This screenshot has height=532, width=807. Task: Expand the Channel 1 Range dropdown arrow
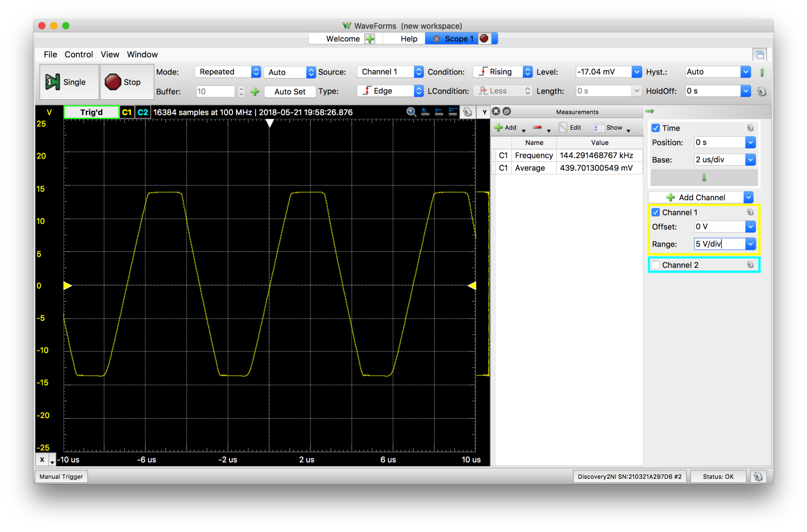click(750, 244)
